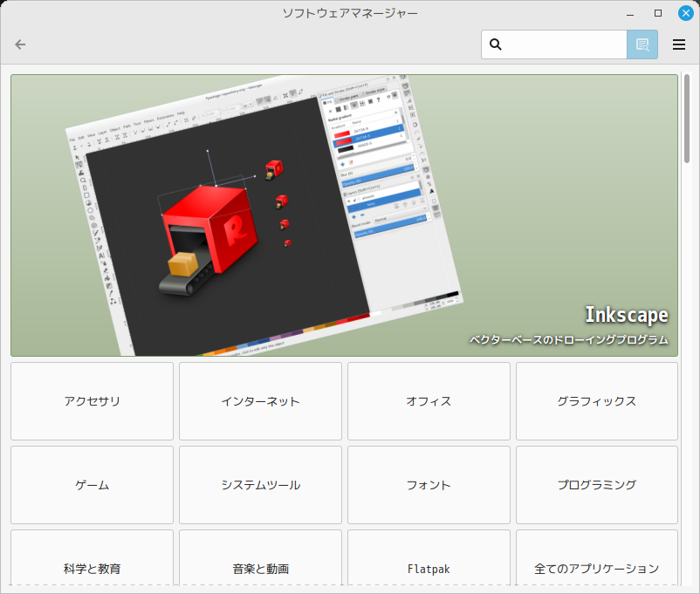This screenshot has height=594, width=700.
Task: Toggle search in package descriptions button
Action: pos(642,44)
